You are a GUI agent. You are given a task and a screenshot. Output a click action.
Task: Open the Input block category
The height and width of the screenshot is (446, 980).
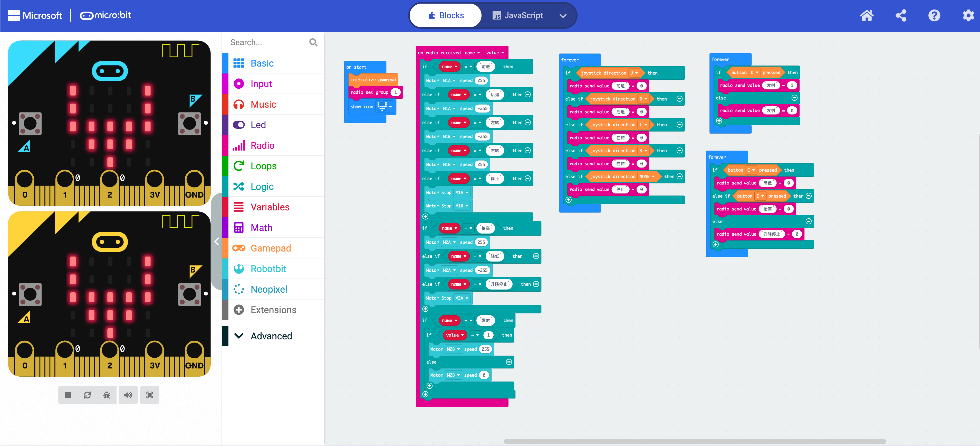pos(273,84)
